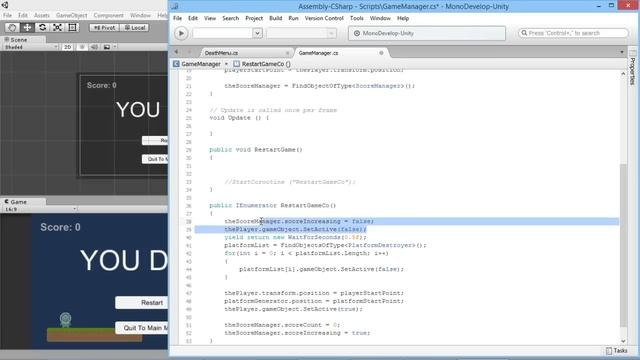This screenshot has height=360, width=640.
Task: Switch to GameManager.cs tab
Action: click(318, 53)
